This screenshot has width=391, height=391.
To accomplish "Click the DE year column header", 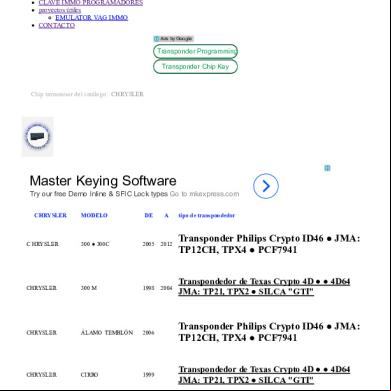I will tap(149, 215).
